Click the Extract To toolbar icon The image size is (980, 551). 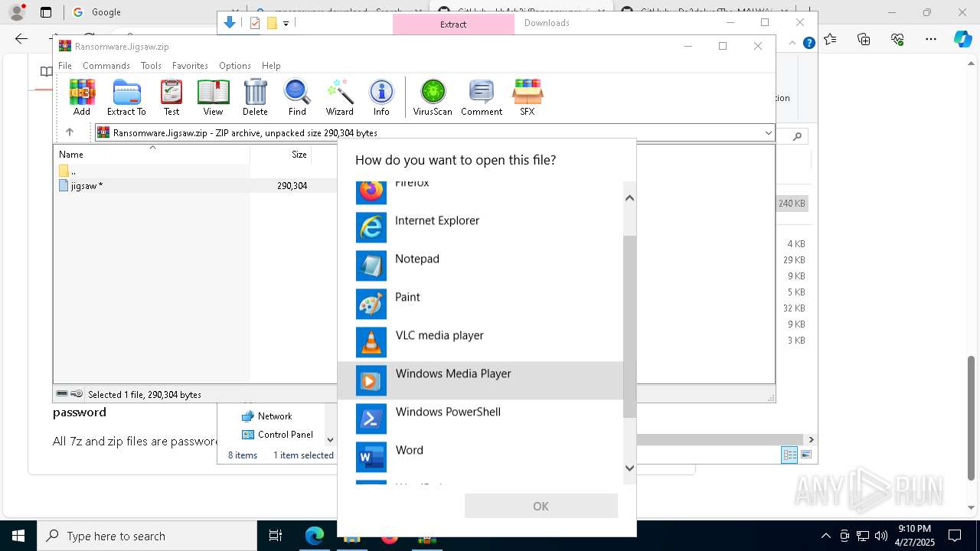pyautogui.click(x=126, y=97)
